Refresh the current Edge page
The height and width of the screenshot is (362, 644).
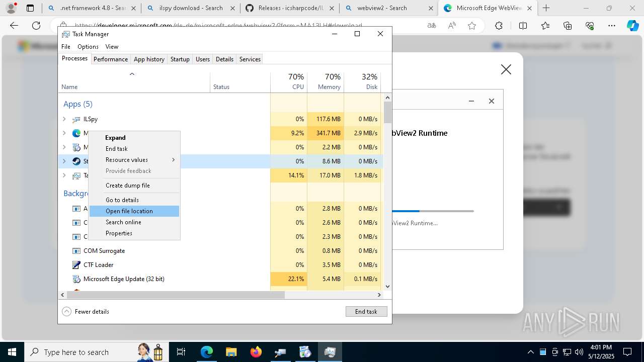(36, 26)
